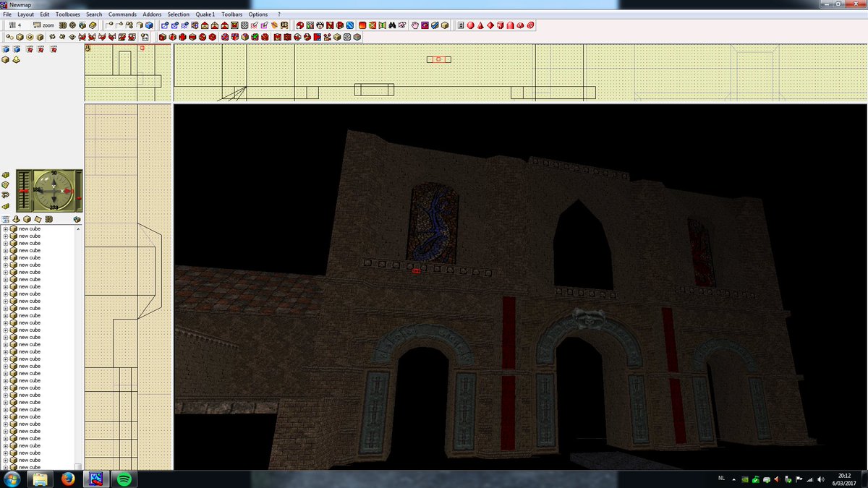
Task: Click the red cone shape icon
Action: click(x=480, y=25)
